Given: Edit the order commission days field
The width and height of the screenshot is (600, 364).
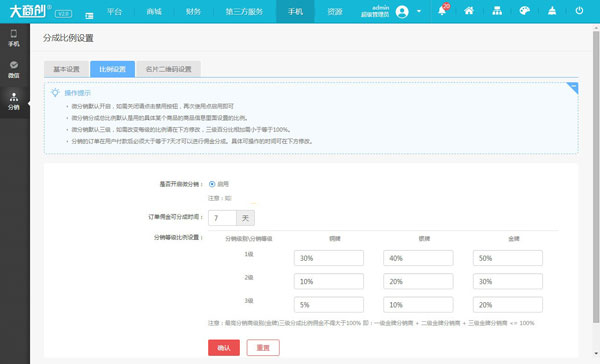Looking at the screenshot, I should tap(222, 218).
